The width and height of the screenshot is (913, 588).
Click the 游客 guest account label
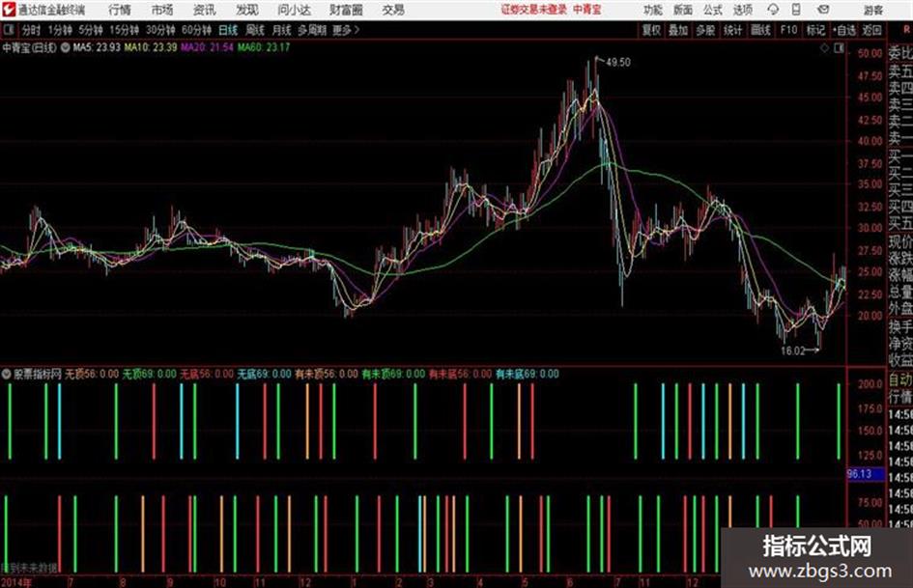(872, 10)
